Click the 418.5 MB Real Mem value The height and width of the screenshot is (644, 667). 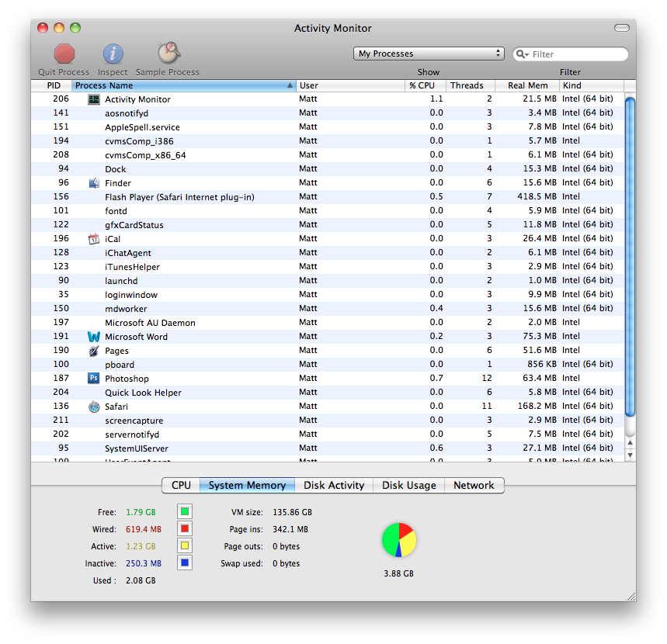[x=537, y=197]
